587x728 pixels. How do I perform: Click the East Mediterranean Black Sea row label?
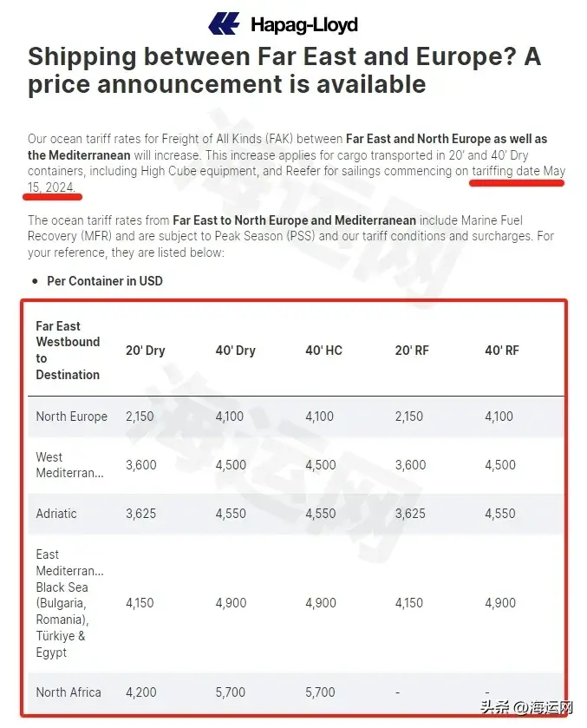pos(69,603)
